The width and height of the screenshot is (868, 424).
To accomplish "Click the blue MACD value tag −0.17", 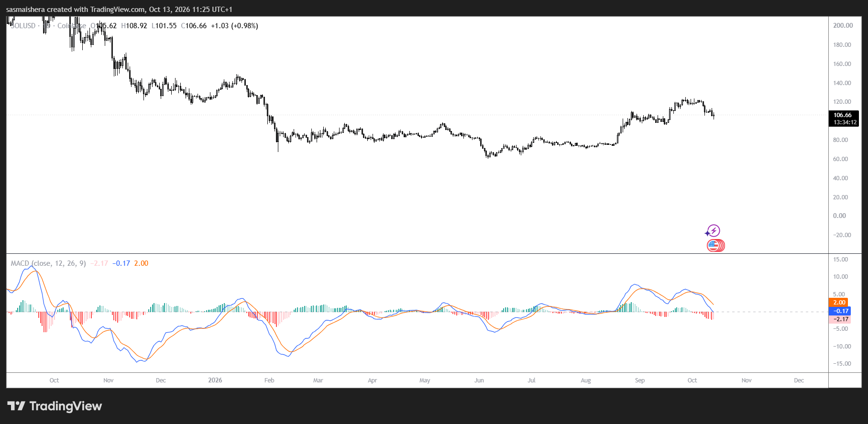I will click(x=840, y=311).
